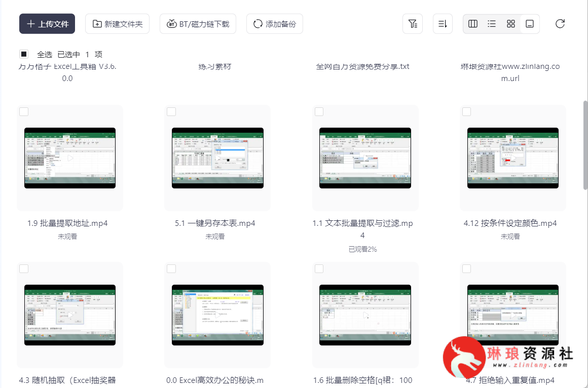Click 已观看2% watch progress label
Image resolution: width=588 pixels, height=388 pixels.
tap(362, 249)
